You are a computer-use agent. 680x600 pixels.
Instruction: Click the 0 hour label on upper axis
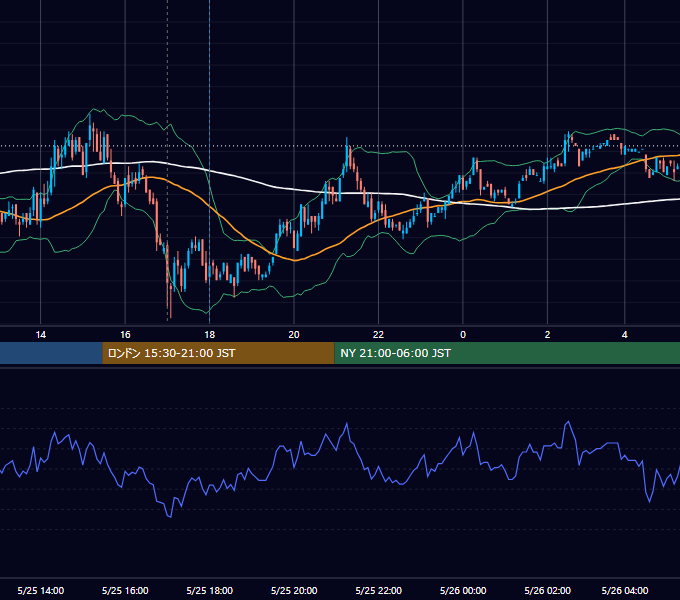pyautogui.click(x=463, y=335)
